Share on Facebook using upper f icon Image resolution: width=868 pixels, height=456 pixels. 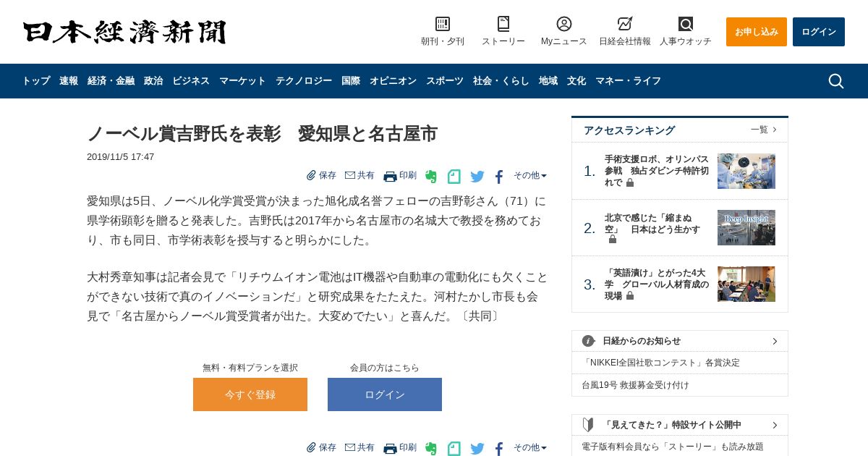pyautogui.click(x=499, y=177)
